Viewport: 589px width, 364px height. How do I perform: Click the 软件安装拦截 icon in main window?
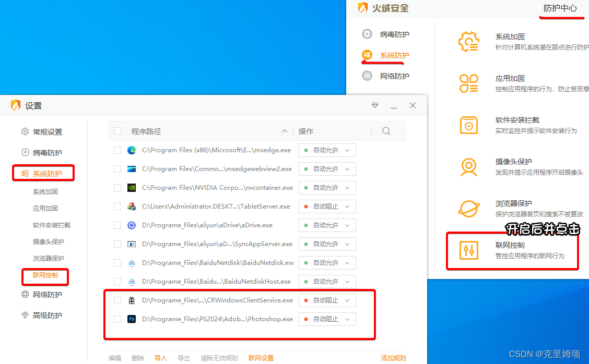point(468,125)
